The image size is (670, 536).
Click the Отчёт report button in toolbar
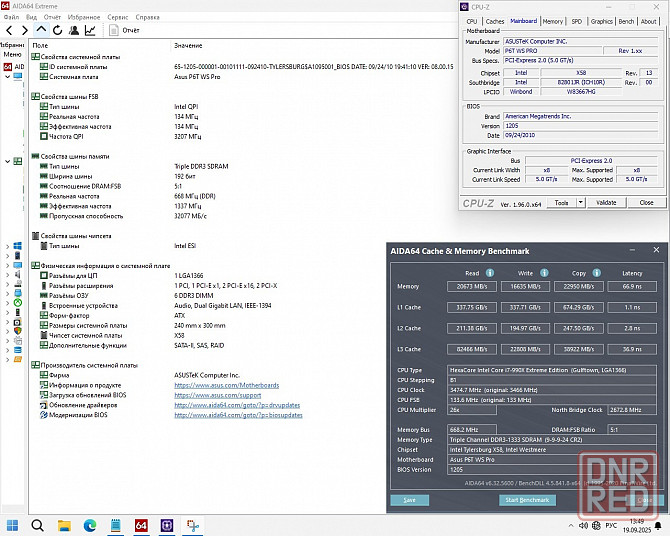pos(126,31)
